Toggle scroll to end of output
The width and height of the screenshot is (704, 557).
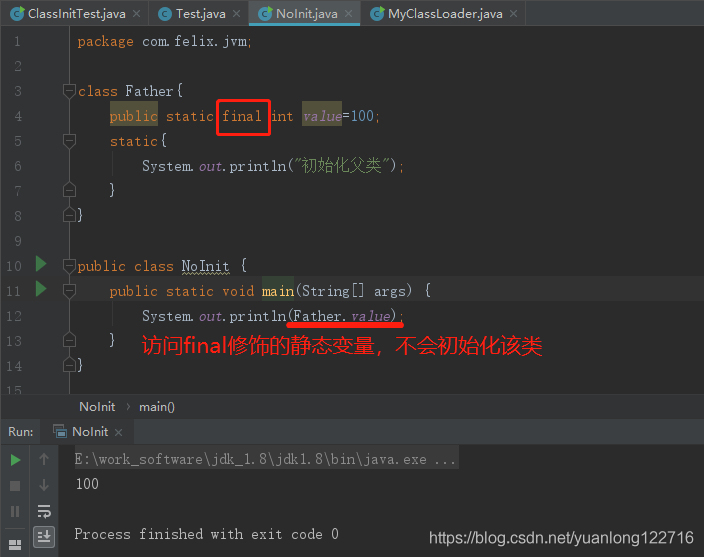(44, 536)
